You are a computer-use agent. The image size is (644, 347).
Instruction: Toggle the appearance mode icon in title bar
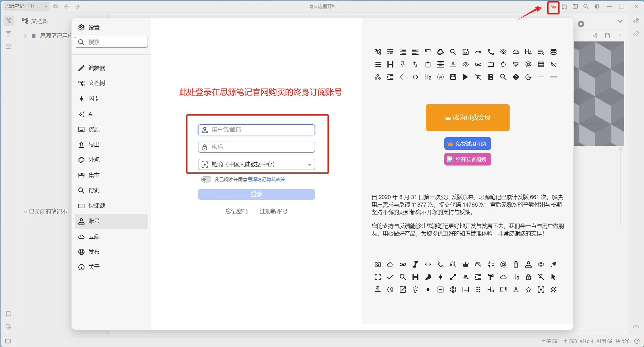click(597, 7)
